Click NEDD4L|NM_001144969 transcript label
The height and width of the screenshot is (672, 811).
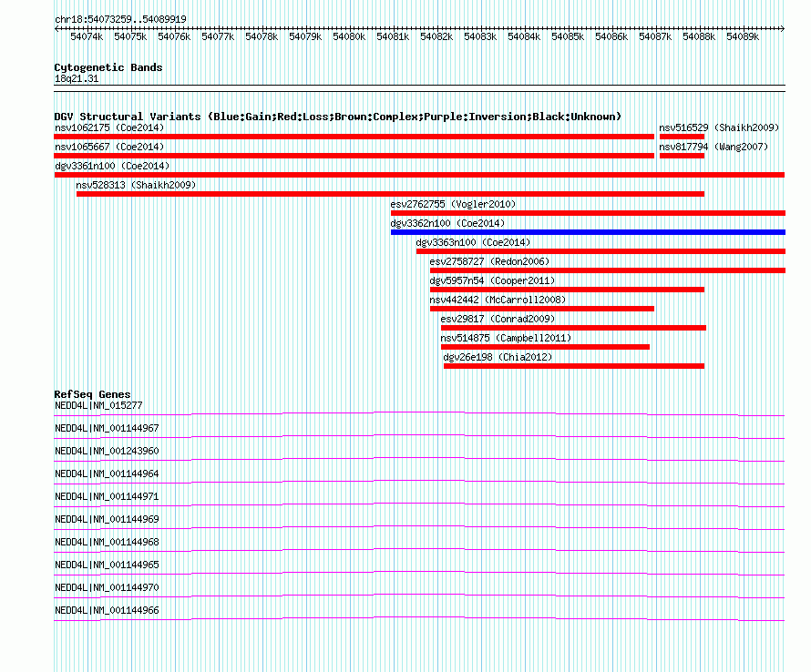(107, 520)
